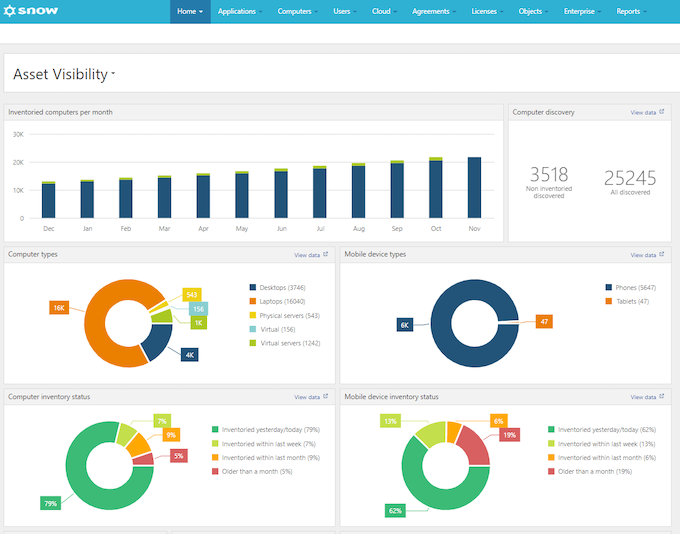Click external link icon in Mobile device inventory status panel
The image size is (680, 534).
(x=662, y=397)
